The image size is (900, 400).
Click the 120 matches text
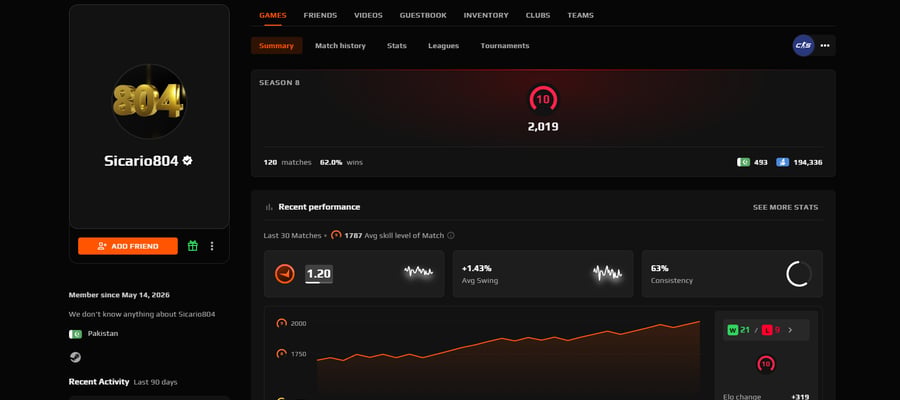tap(287, 162)
